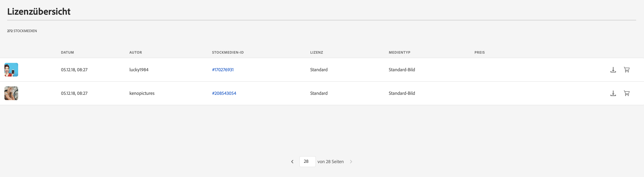
Task: Click the Autor column header
Action: pyautogui.click(x=136, y=52)
